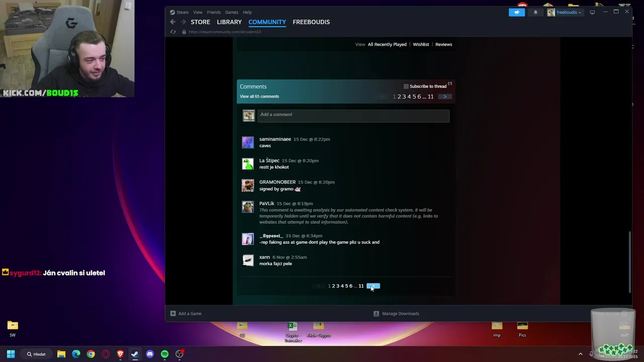Click the Steam page vertical scrollbar
Viewport: 644px width, 362px height.
coord(629,261)
